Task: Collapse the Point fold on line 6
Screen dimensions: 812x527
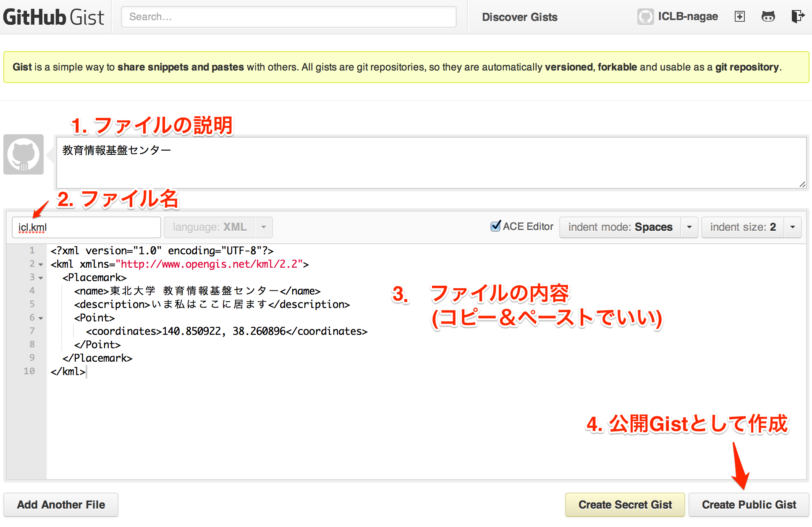Action: [x=41, y=318]
